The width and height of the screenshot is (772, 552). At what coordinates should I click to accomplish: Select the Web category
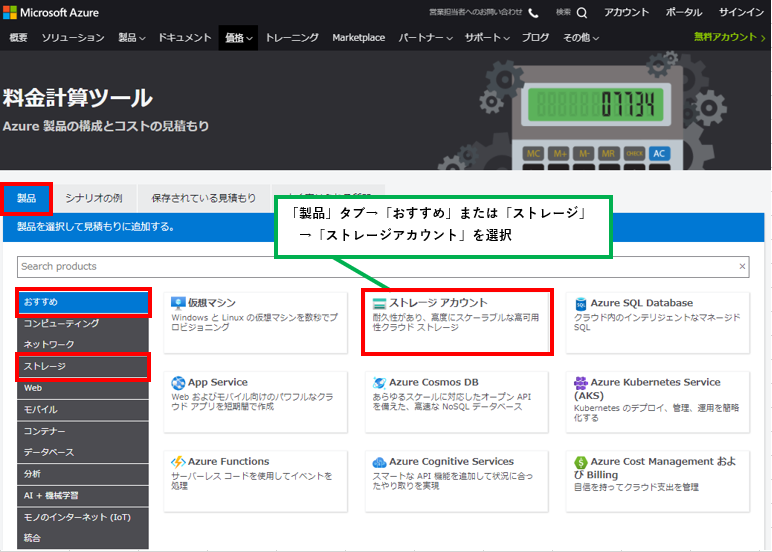coord(83,388)
